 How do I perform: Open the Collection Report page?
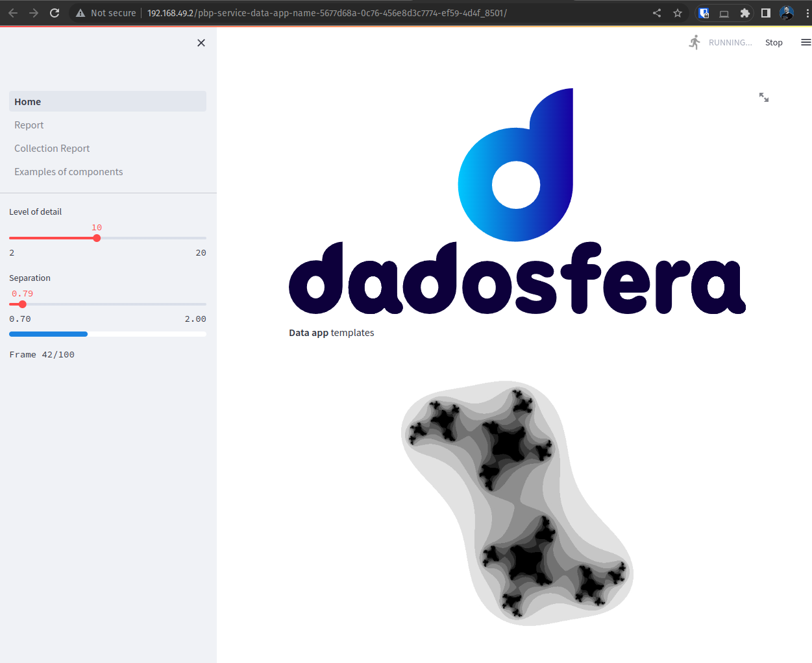108,148
